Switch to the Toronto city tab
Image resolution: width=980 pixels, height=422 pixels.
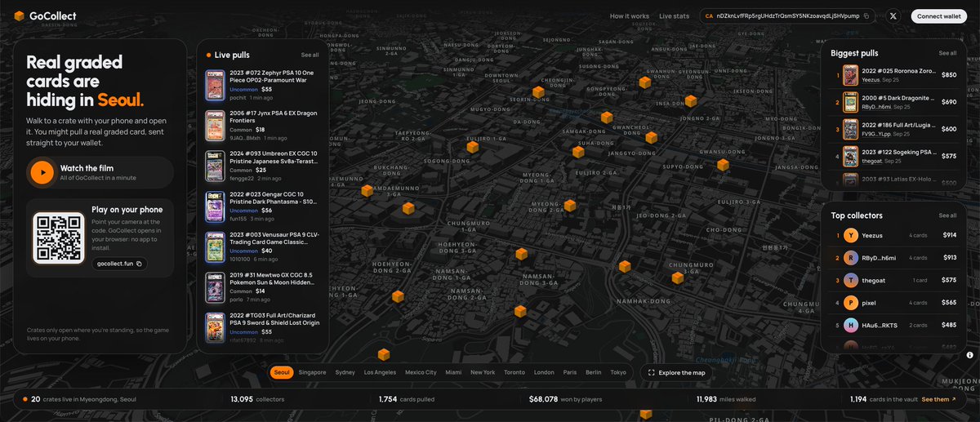click(x=514, y=372)
